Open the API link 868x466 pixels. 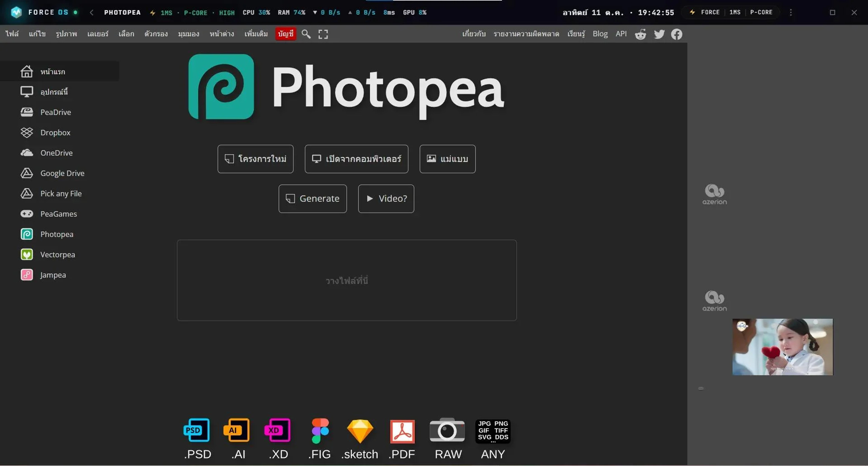(621, 34)
